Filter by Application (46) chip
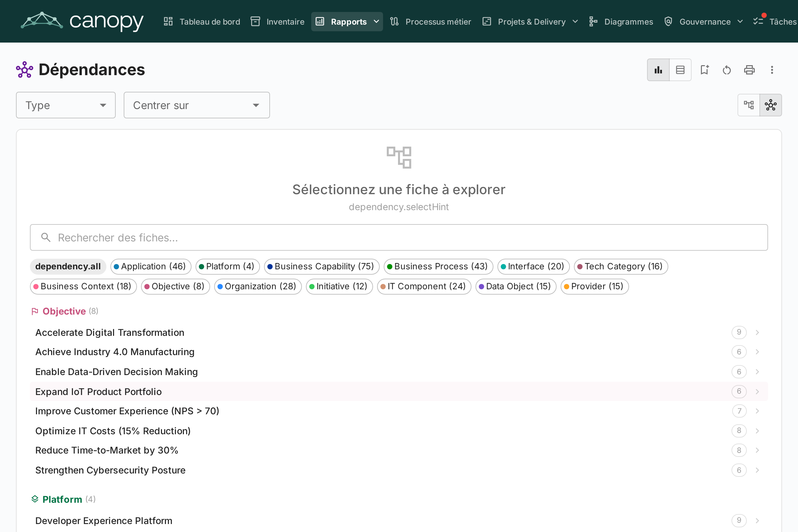The height and width of the screenshot is (532, 798). click(151, 266)
